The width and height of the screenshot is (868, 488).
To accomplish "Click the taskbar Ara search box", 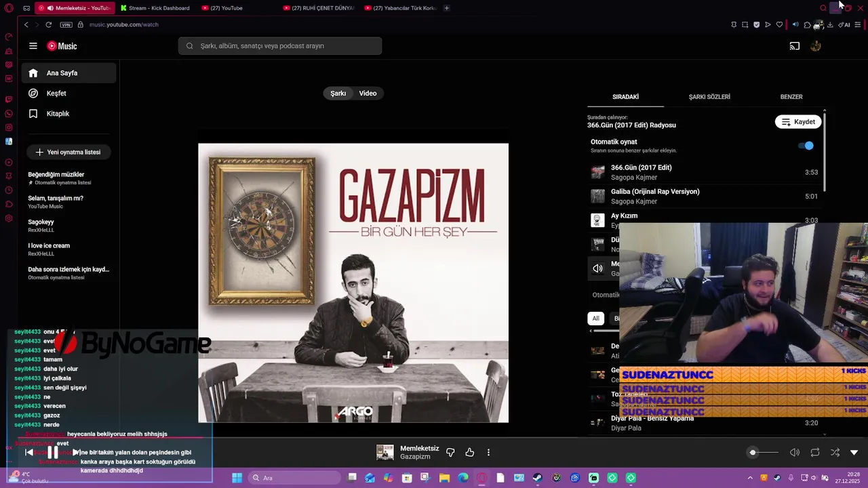I will pos(294,478).
